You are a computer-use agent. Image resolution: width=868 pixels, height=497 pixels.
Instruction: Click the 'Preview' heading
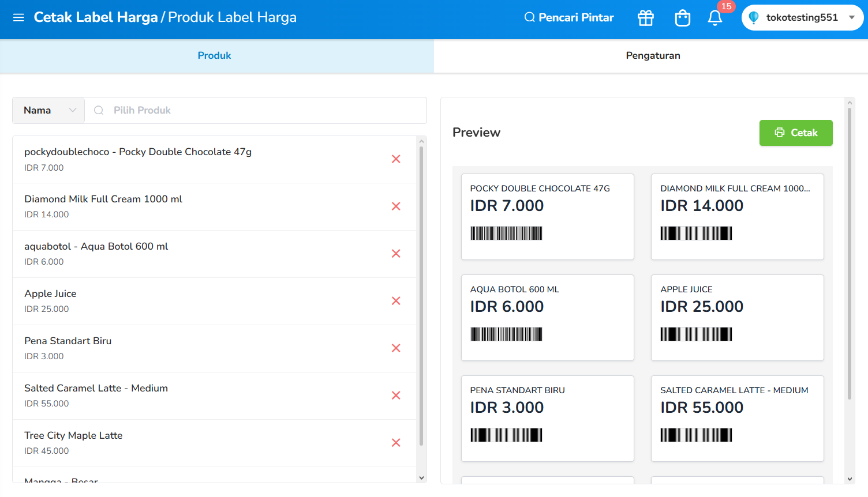coord(477,133)
